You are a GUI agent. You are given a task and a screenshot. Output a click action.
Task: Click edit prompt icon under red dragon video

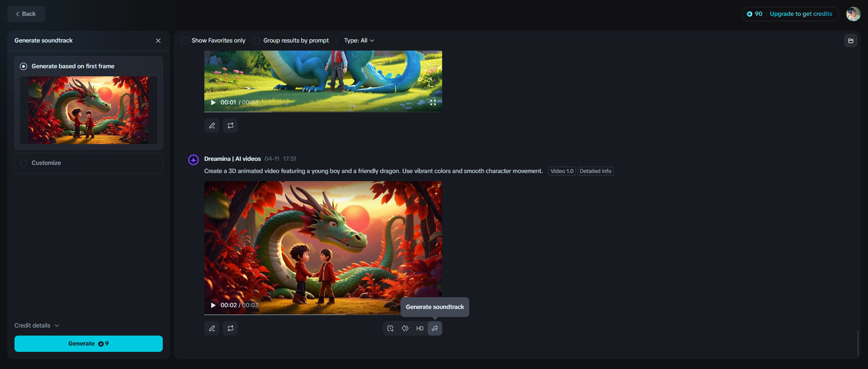coord(212,328)
